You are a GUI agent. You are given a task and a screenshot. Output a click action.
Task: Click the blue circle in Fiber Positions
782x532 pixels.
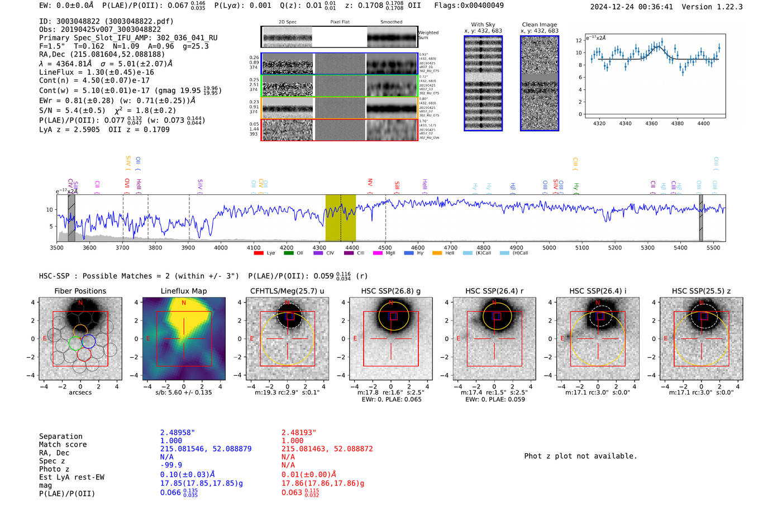(88, 341)
